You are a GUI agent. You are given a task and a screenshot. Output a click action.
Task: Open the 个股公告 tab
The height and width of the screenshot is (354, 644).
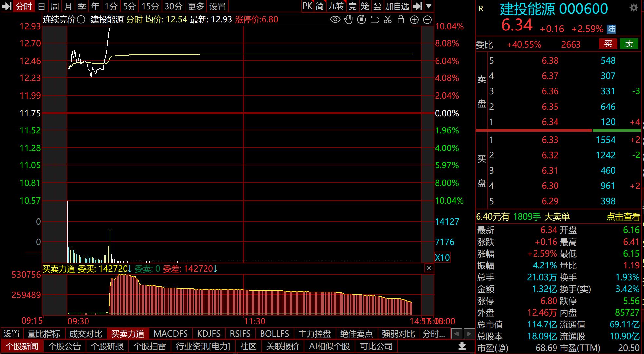[x=65, y=346]
